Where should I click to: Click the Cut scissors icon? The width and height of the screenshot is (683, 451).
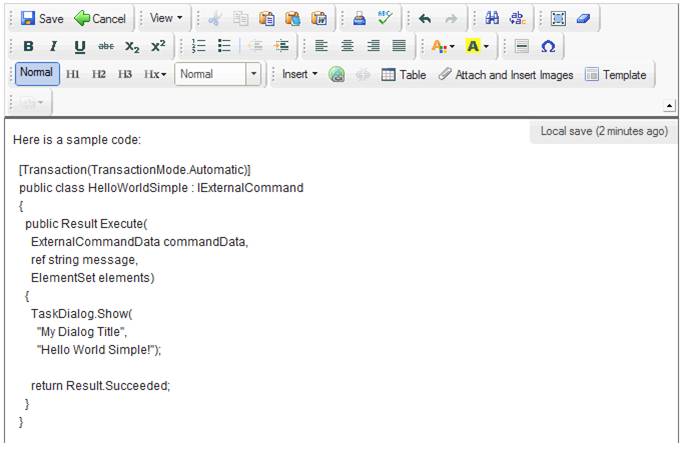(x=214, y=19)
